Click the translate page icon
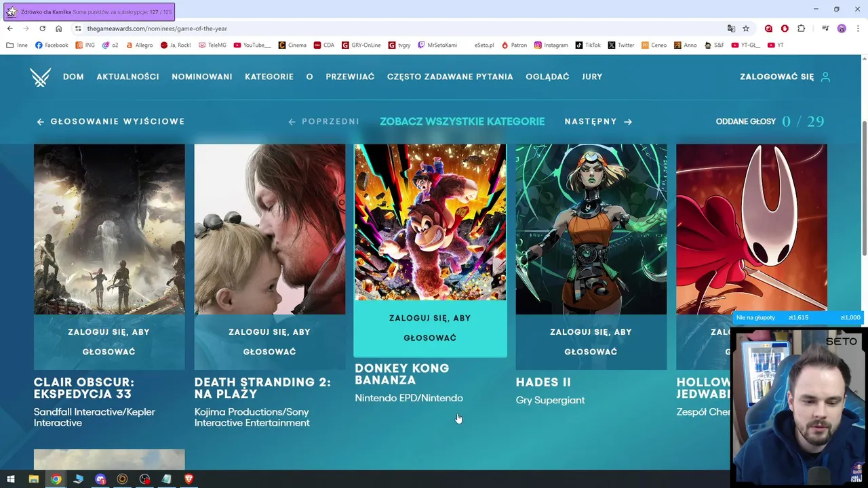Viewport: 868px width, 488px height. click(731, 28)
